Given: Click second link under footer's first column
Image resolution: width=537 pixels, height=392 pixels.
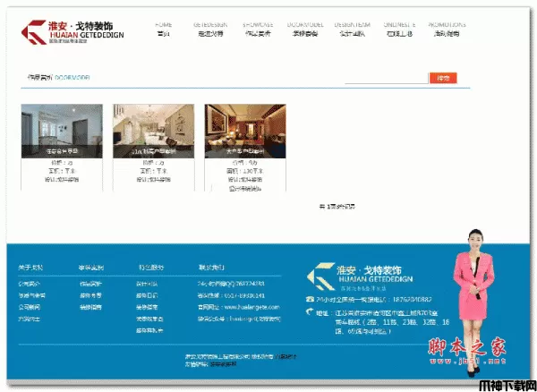Looking at the screenshot, I should click(x=32, y=295).
